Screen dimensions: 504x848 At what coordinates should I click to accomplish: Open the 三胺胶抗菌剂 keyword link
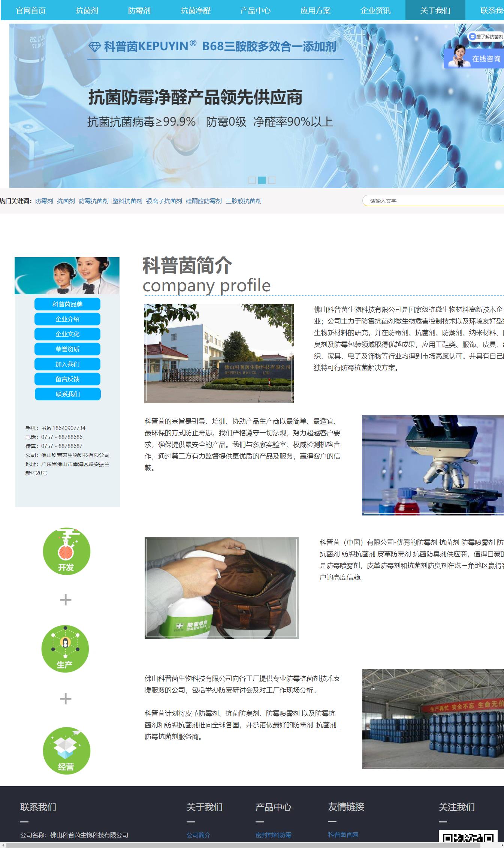(x=244, y=201)
